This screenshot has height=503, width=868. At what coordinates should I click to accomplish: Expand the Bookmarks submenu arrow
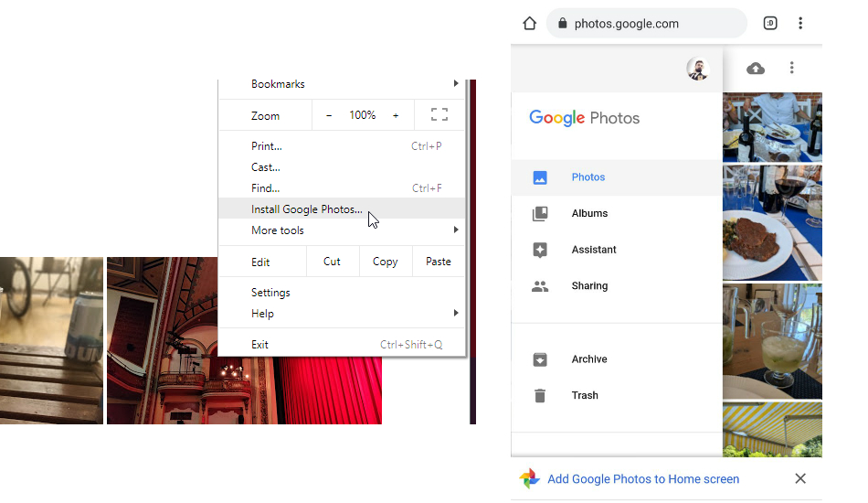(x=456, y=83)
